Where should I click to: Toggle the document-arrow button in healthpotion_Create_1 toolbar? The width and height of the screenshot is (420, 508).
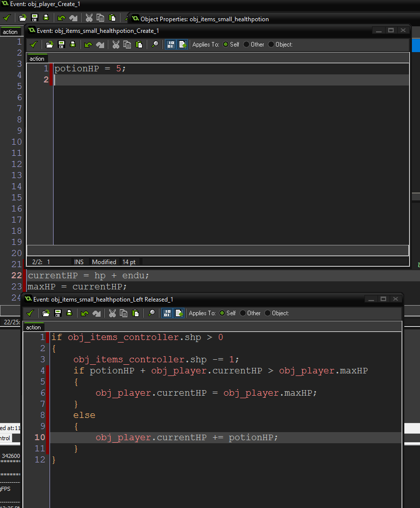tap(182, 45)
